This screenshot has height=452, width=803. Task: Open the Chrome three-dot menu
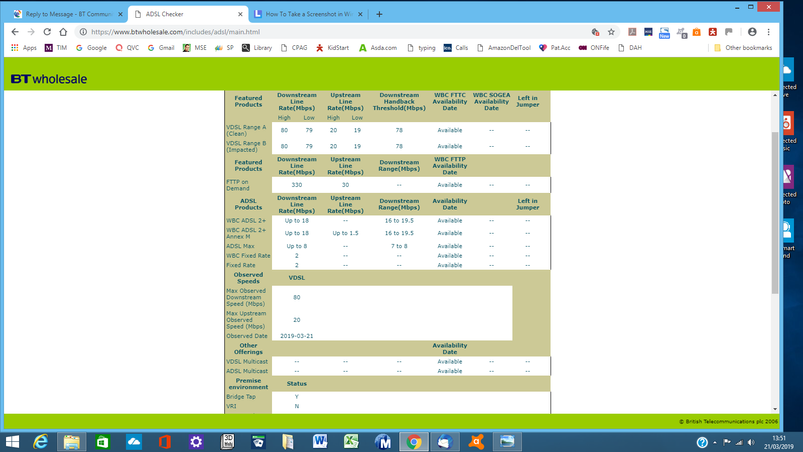coord(768,32)
